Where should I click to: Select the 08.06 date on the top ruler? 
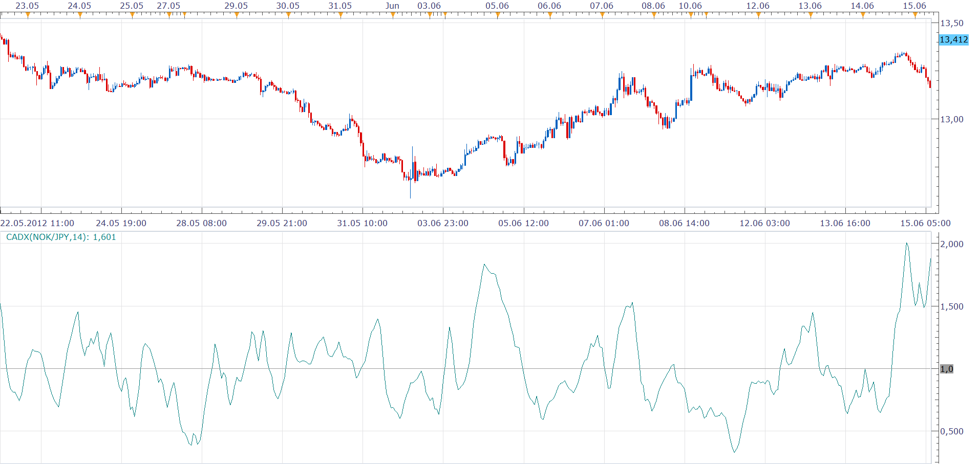[x=653, y=6]
